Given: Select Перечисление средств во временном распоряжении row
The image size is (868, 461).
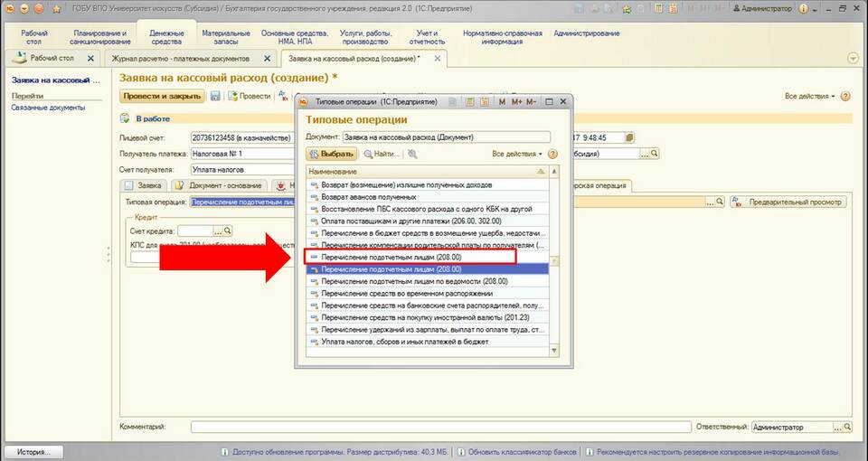Looking at the screenshot, I should coord(428,293).
